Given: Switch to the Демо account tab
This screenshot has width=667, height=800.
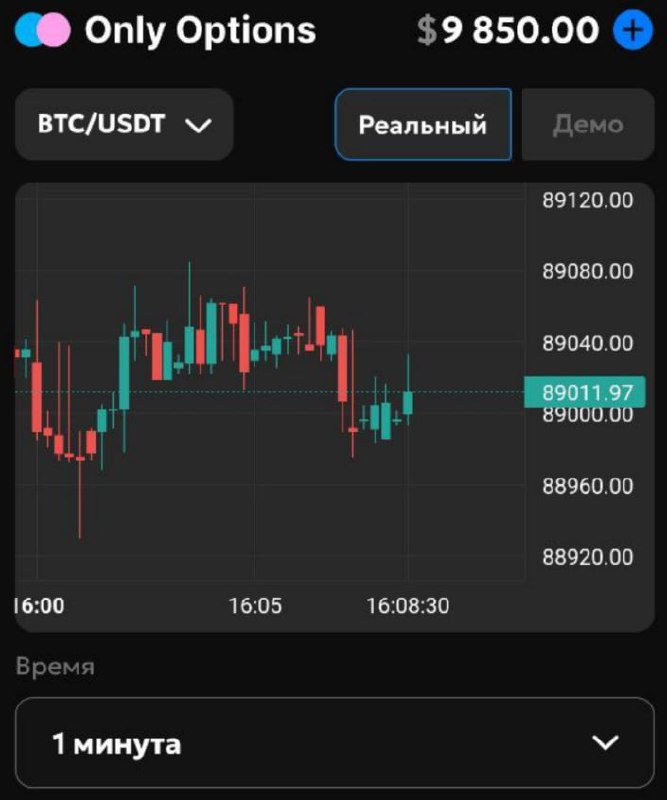Looking at the screenshot, I should pos(588,125).
